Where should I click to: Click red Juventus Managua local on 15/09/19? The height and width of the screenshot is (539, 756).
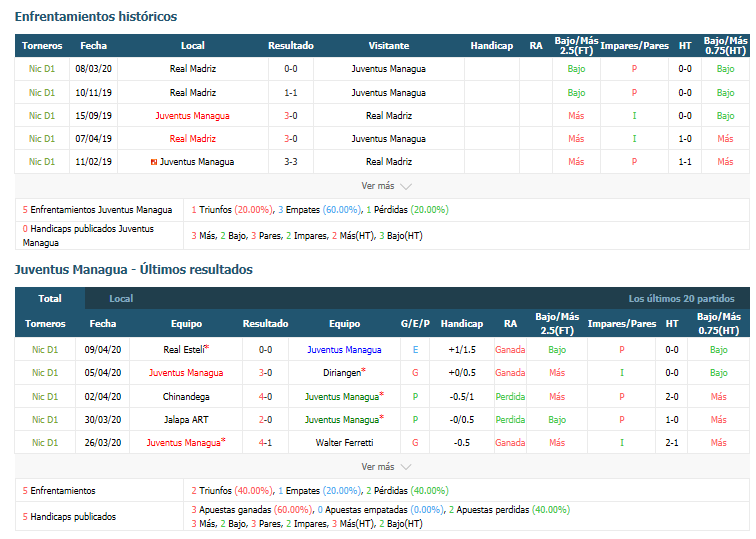[192, 116]
